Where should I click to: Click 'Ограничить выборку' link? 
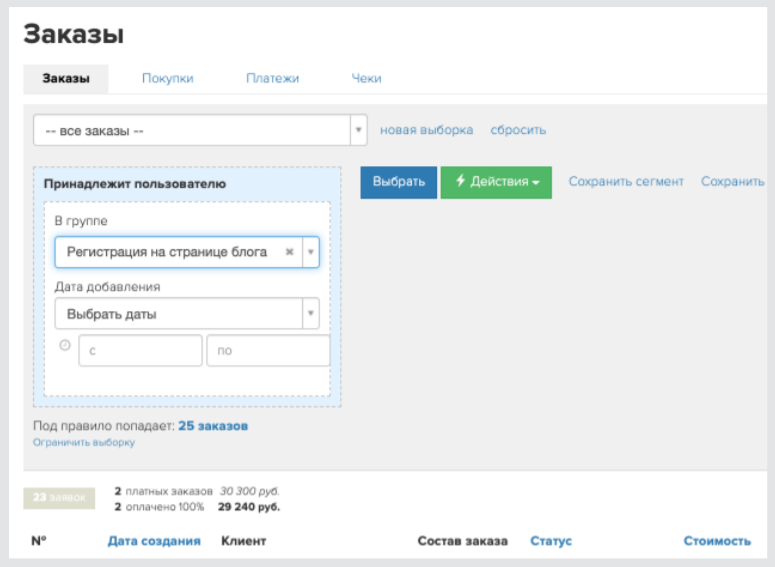(x=84, y=442)
